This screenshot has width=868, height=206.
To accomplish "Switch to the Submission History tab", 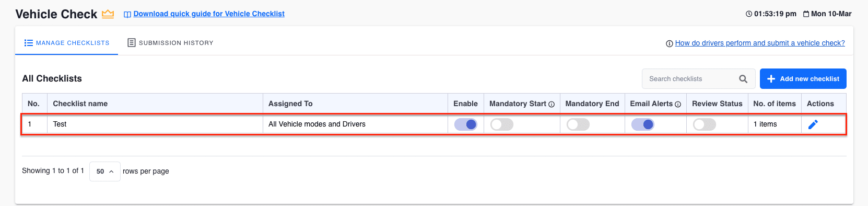I will (171, 43).
